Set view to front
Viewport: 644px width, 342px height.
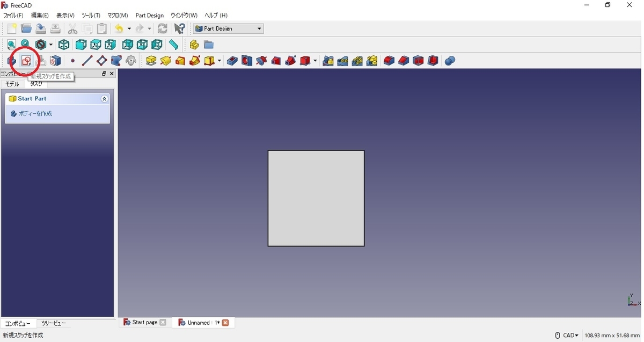[81, 45]
